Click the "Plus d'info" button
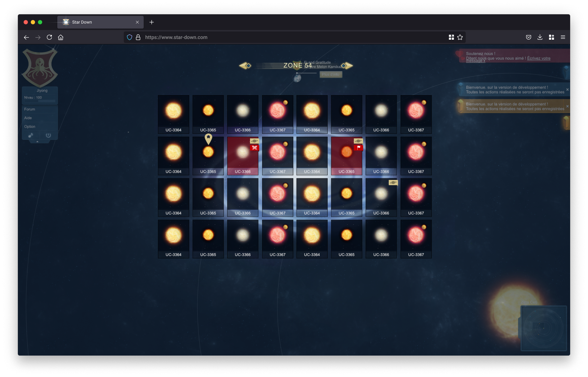 pos(330,74)
